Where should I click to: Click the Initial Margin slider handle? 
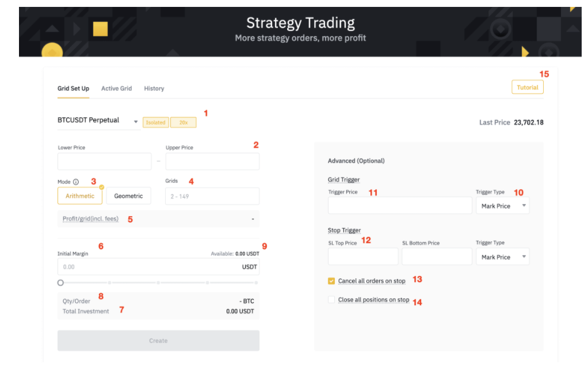[60, 283]
